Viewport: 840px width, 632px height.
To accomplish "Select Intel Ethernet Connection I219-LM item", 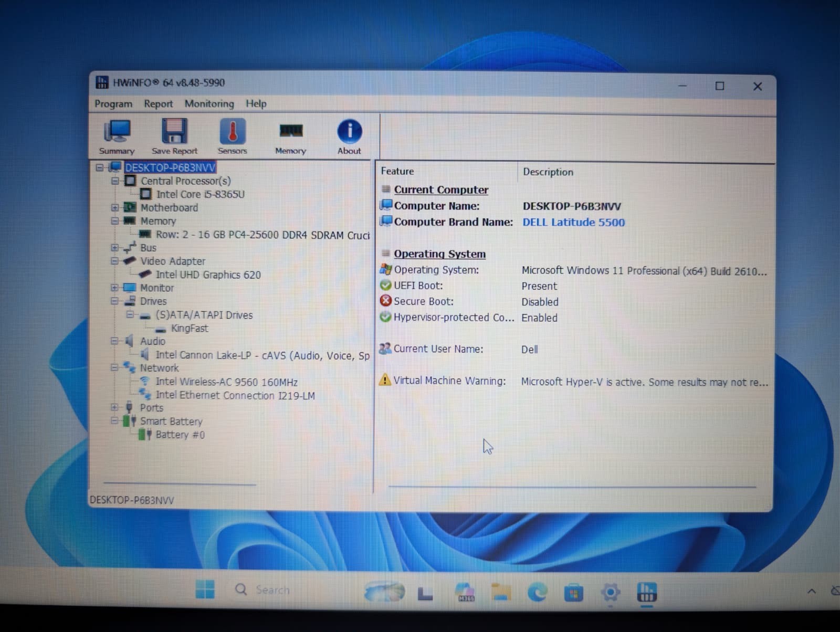I will click(235, 395).
